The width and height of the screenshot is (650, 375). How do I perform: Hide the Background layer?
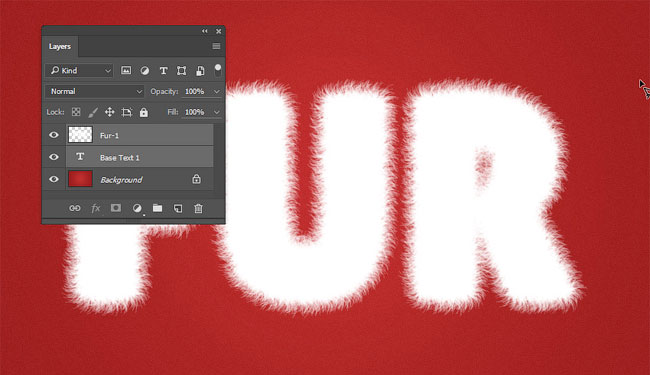click(x=54, y=179)
